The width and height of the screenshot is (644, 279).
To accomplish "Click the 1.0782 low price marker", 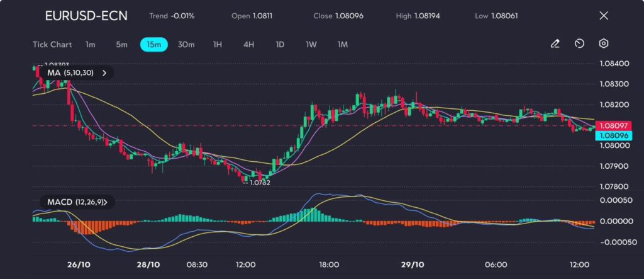I will tap(259, 183).
